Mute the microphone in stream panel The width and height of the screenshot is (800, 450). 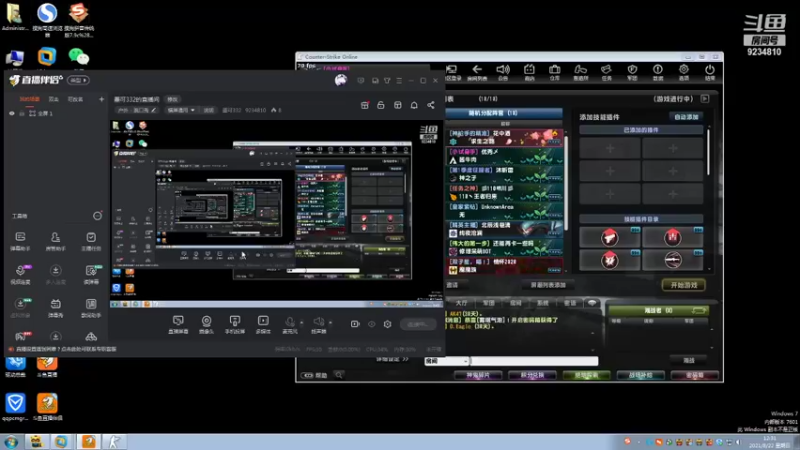click(290, 322)
